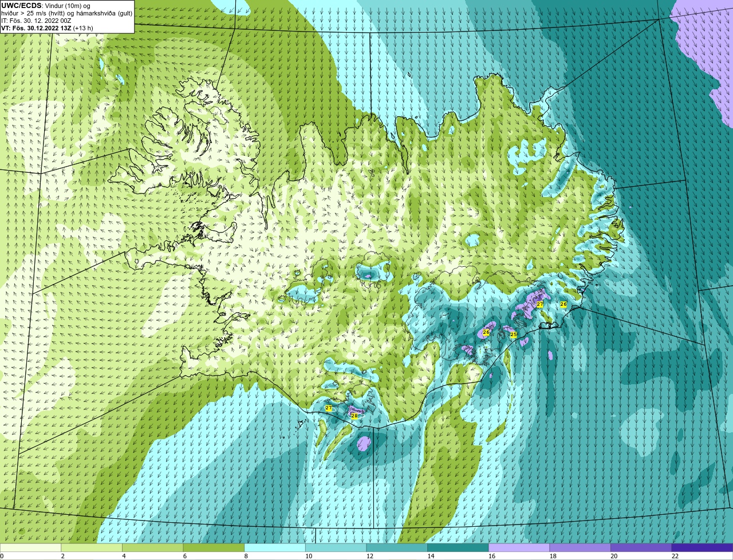
Task: Click the yellow 27 label beside the 28 label
Action: click(x=329, y=408)
